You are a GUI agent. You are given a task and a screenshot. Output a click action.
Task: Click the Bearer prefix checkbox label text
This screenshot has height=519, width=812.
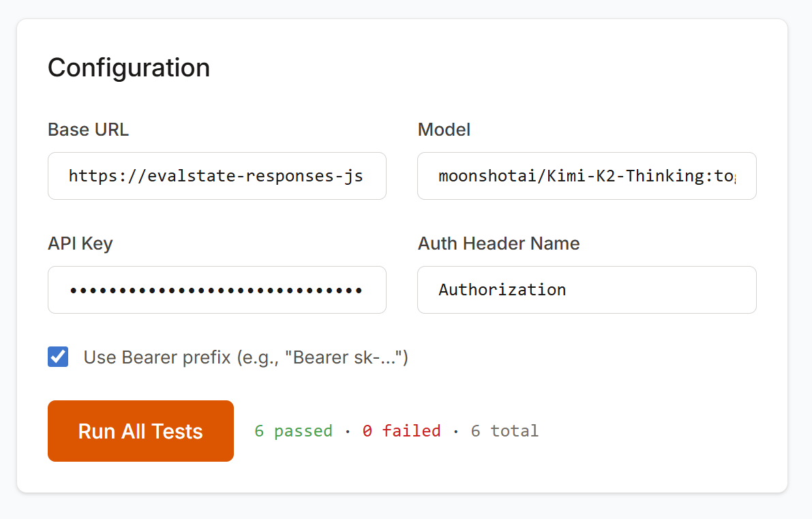244,357
